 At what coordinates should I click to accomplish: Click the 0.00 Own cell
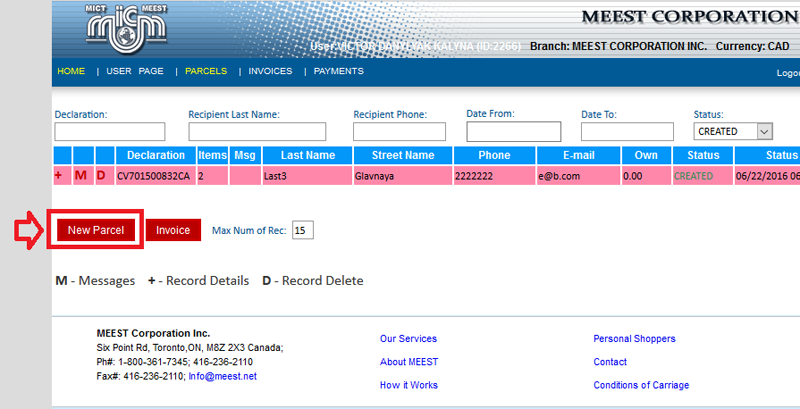point(646,176)
